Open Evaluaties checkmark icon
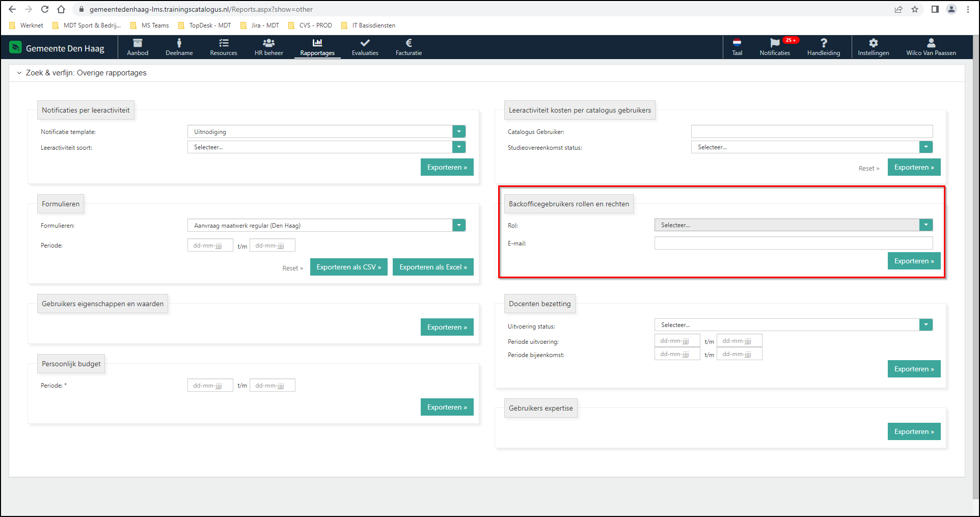 coord(365,43)
